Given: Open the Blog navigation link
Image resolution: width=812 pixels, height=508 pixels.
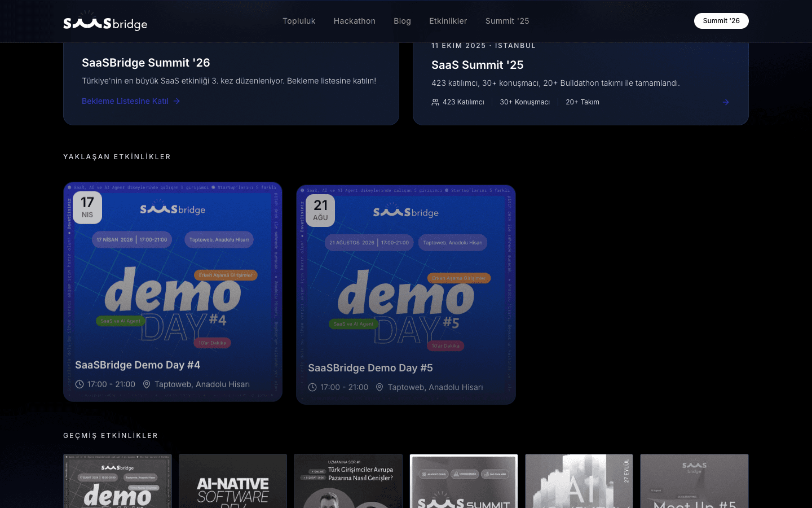Looking at the screenshot, I should click(402, 21).
